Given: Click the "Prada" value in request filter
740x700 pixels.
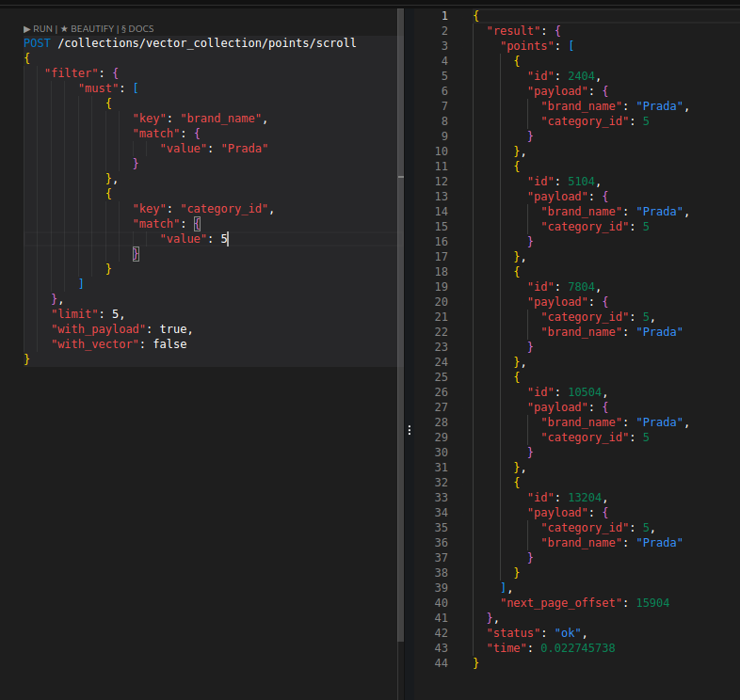Looking at the screenshot, I should tap(243, 149).
